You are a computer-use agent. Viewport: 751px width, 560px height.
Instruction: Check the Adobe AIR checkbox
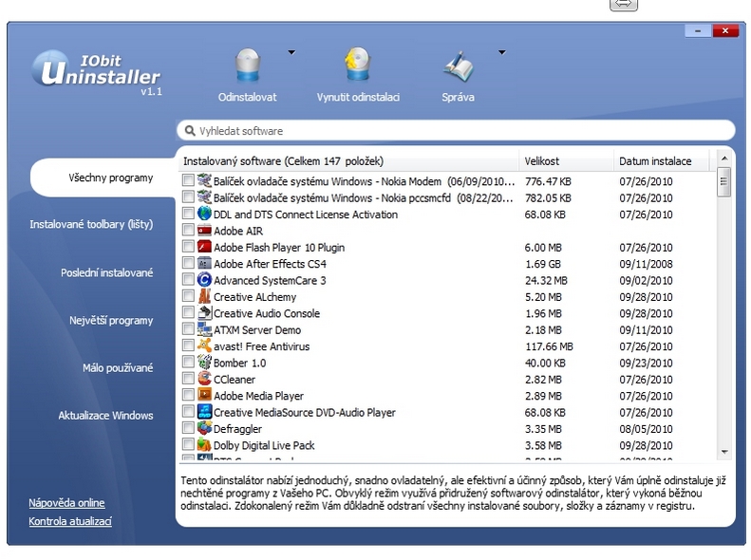point(188,230)
